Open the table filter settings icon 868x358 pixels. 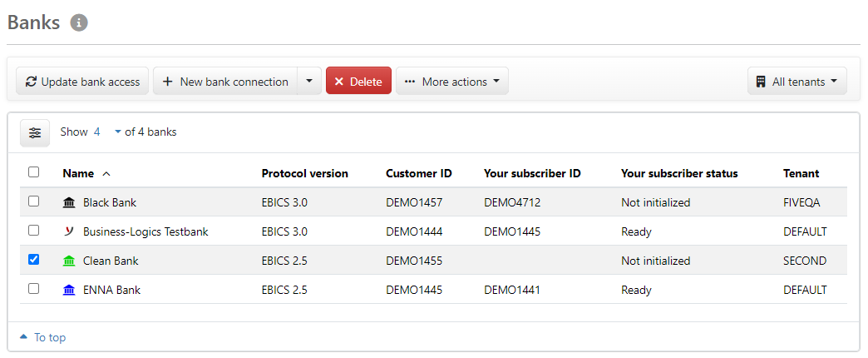pos(35,132)
